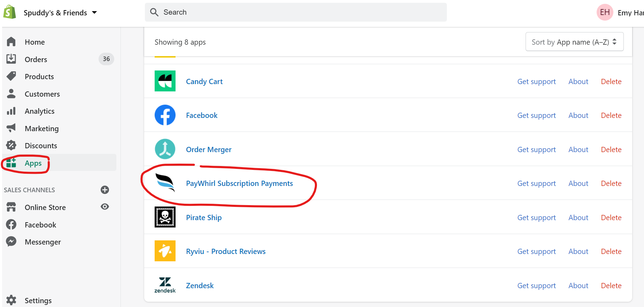Screen dimensions: 644x307
Task: Open PayWhirl Subscription Payments link
Action: coord(239,184)
